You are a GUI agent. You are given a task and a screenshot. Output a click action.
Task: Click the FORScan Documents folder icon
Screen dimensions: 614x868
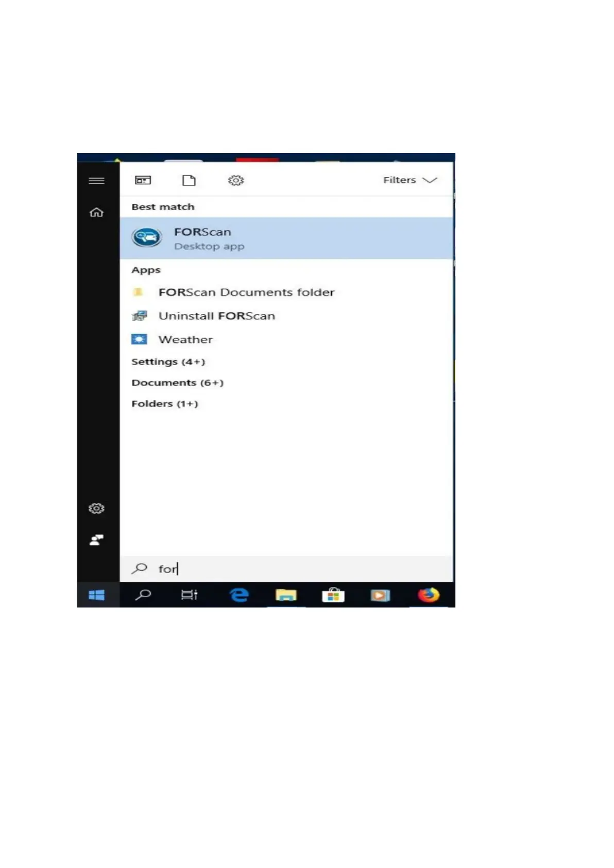(138, 292)
